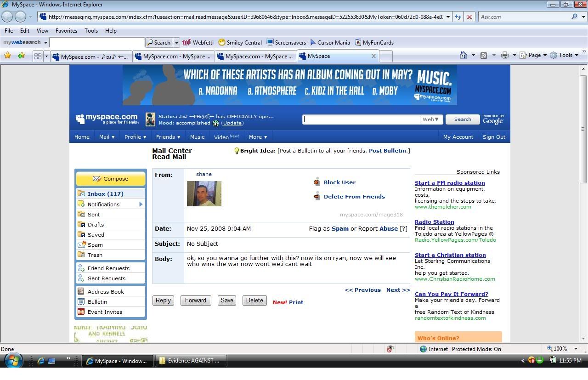588x380 pixels.
Task: Expand the mywebsearch Search button dropdown arrow
Action: [x=176, y=42]
